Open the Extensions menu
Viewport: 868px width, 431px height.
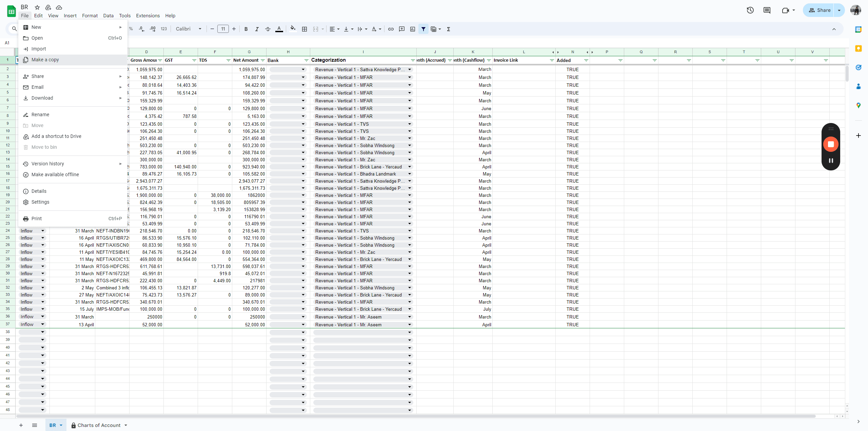148,16
